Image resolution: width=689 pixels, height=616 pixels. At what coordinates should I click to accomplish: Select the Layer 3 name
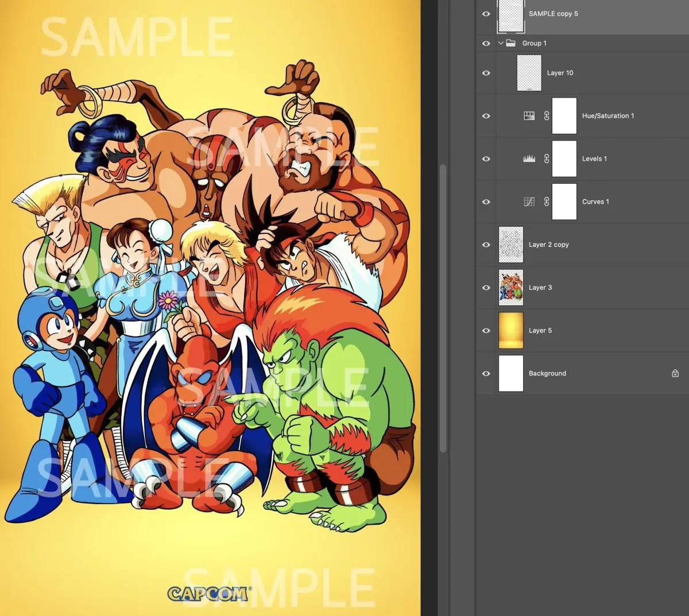tap(540, 288)
